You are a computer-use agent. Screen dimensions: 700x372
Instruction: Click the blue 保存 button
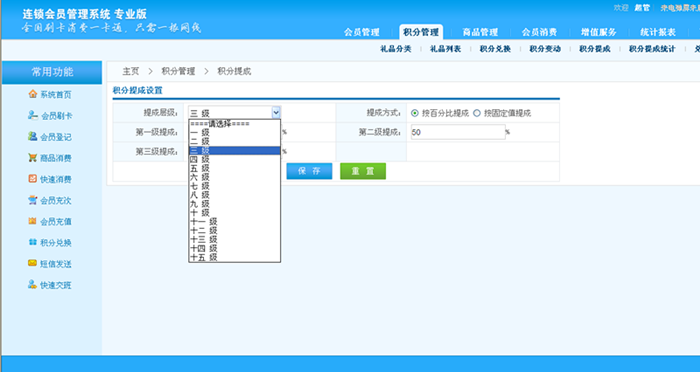[309, 171]
